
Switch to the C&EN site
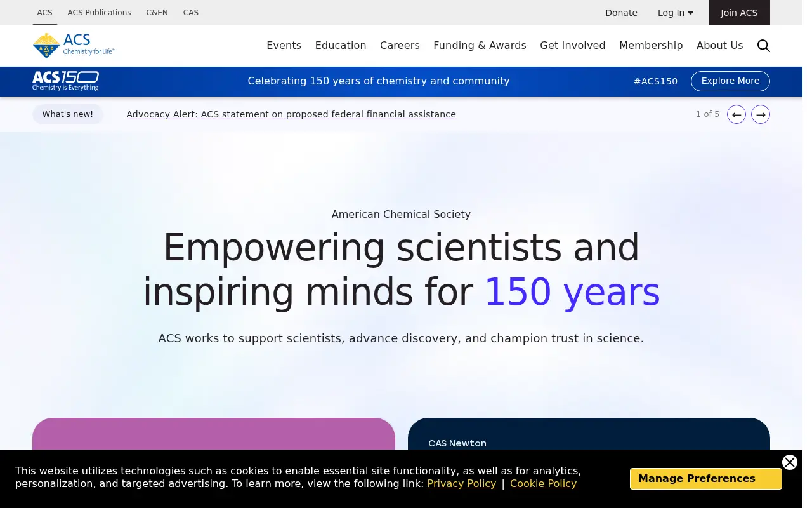point(157,13)
